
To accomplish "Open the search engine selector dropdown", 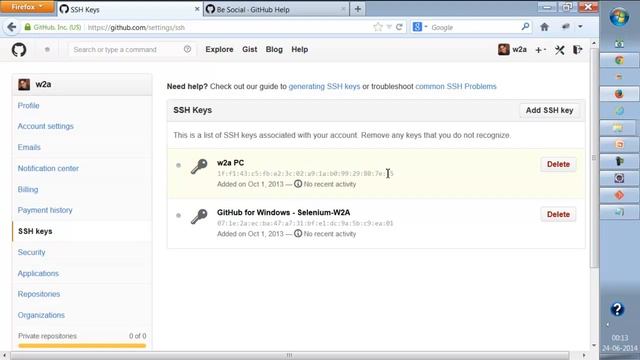I will (420, 27).
